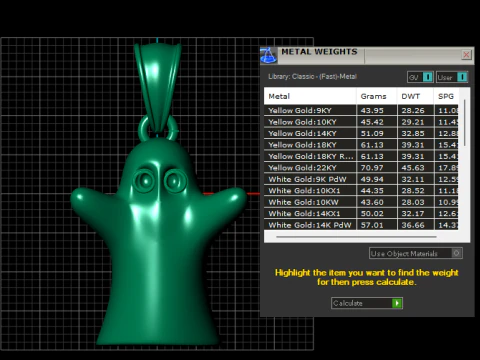The height and width of the screenshot is (360, 480).
Task: Click the green arrow on Calculate
Action: (397, 303)
